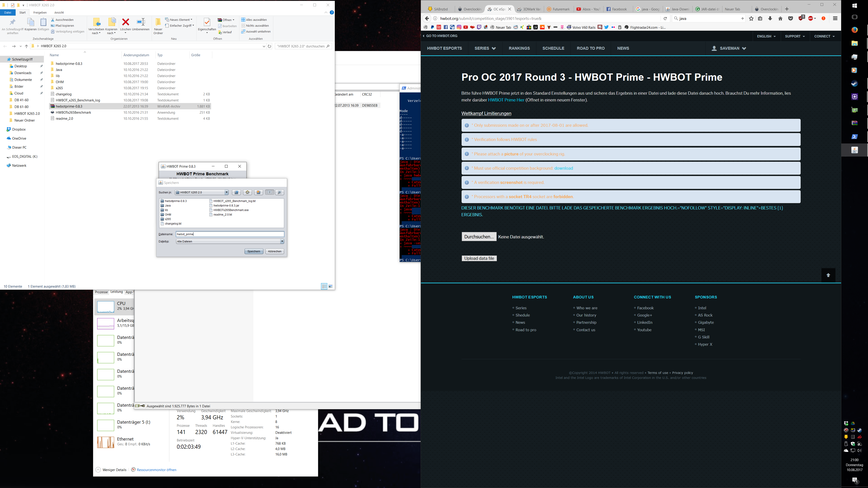The height and width of the screenshot is (488, 868).
Task: Select the OHM folder in Speichern dialog
Action: tap(166, 215)
